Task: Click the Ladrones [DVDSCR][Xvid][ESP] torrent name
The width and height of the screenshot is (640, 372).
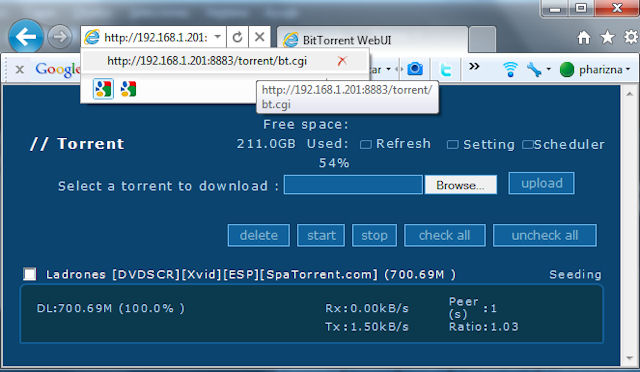Action: pos(251,274)
